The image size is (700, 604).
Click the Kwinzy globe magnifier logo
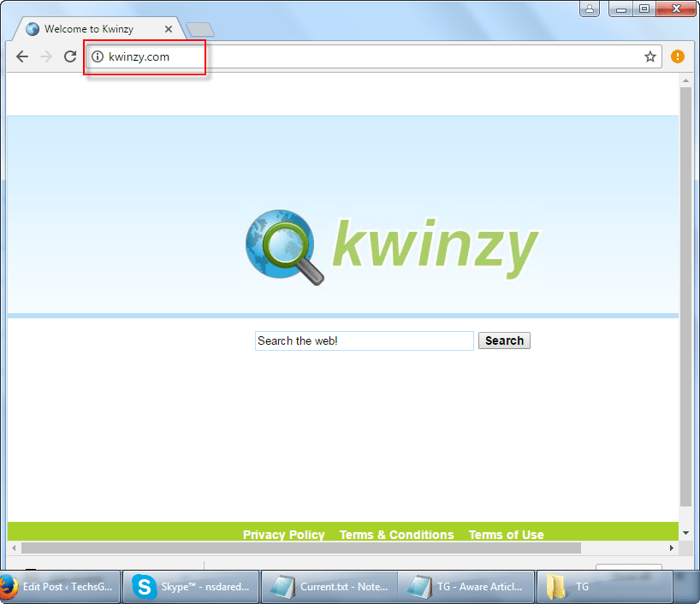pyautogui.click(x=285, y=247)
